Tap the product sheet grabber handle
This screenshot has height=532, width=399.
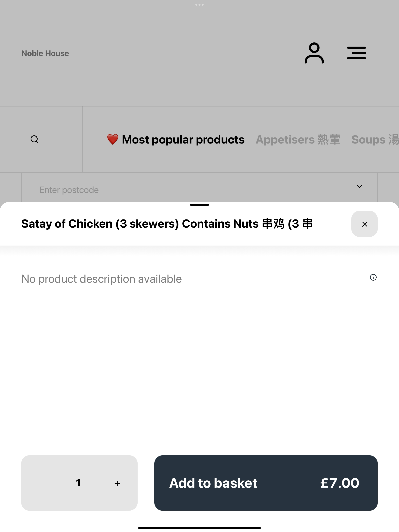199,205
